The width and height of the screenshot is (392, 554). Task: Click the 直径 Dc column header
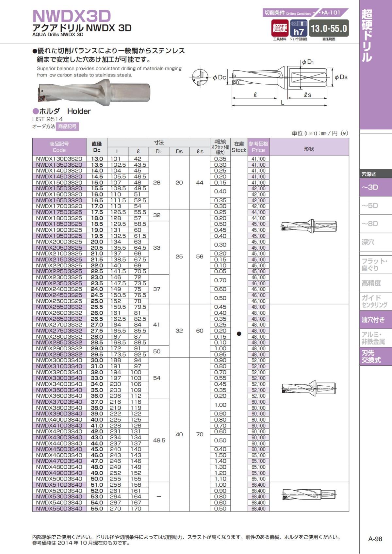pyautogui.click(x=97, y=147)
